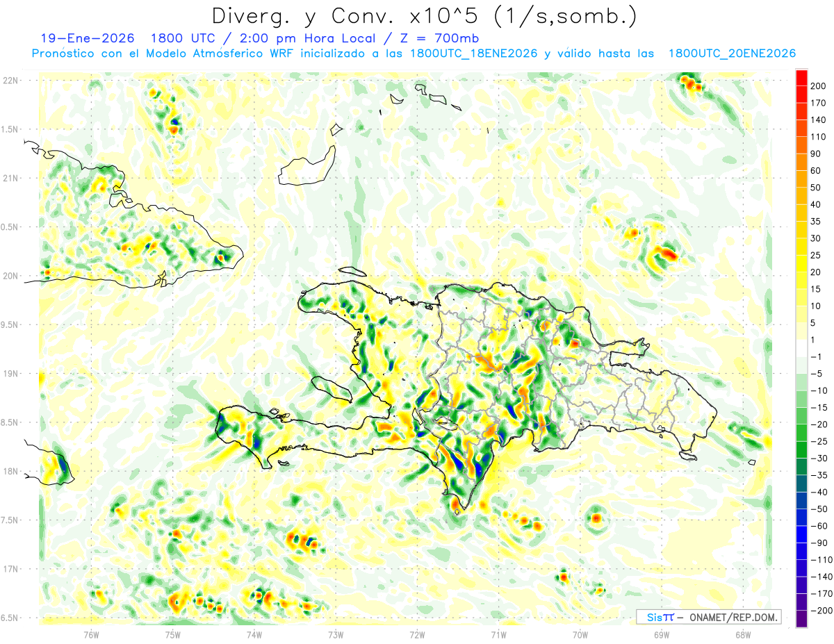The height and width of the screenshot is (644, 834).
Task: Click the 68W longitude axis label
Action: [x=742, y=634]
